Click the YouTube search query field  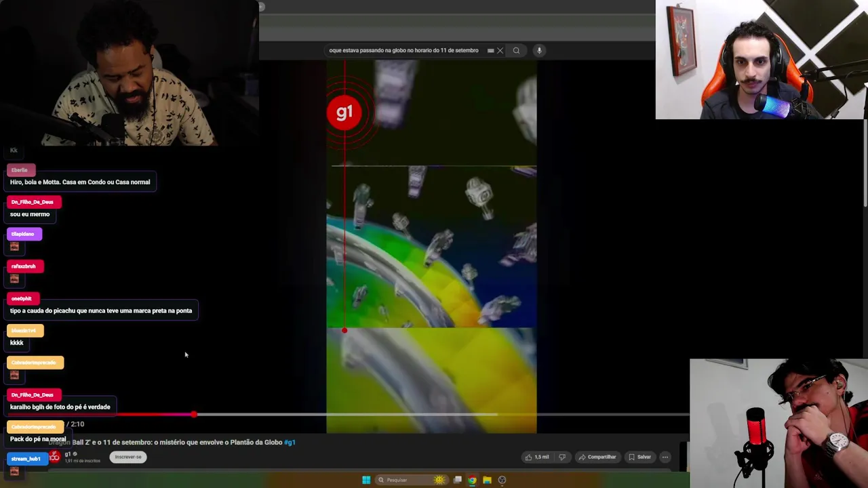[403, 50]
